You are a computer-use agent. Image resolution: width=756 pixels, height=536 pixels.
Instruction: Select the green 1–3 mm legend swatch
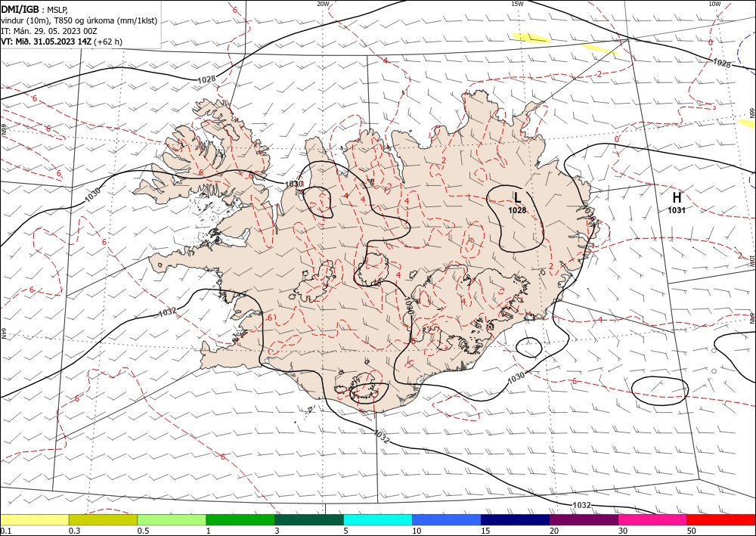240,519
